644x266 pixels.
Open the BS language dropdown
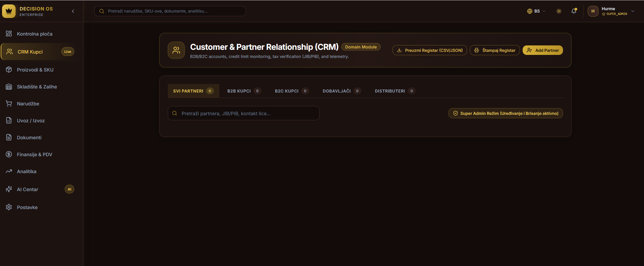point(536,11)
